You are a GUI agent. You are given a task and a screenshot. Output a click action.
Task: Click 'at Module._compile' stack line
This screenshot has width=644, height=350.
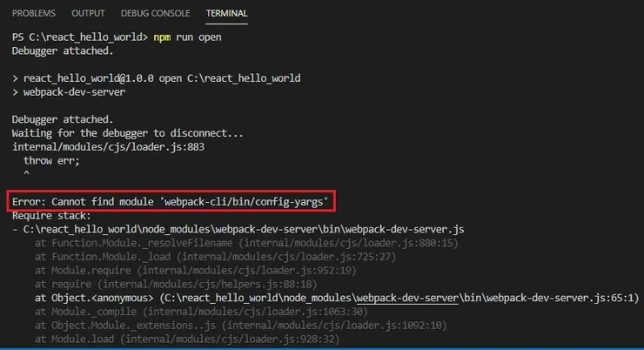tap(201, 312)
